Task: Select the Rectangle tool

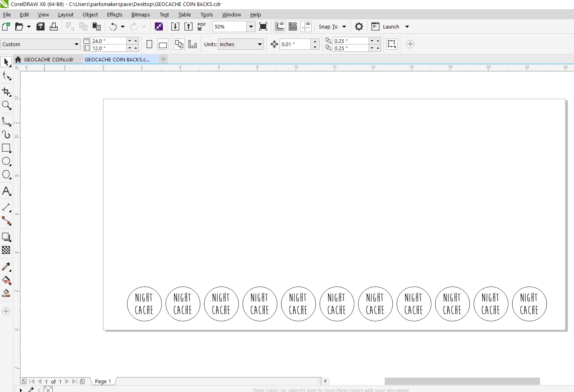Action: pyautogui.click(x=6, y=148)
